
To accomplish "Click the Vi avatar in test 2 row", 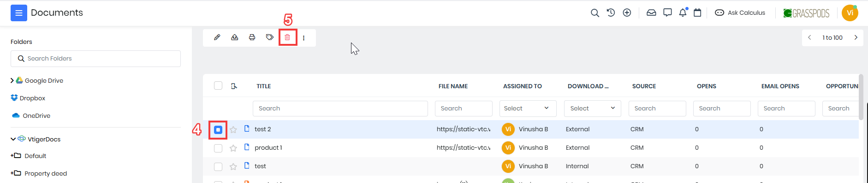I will pyautogui.click(x=508, y=129).
